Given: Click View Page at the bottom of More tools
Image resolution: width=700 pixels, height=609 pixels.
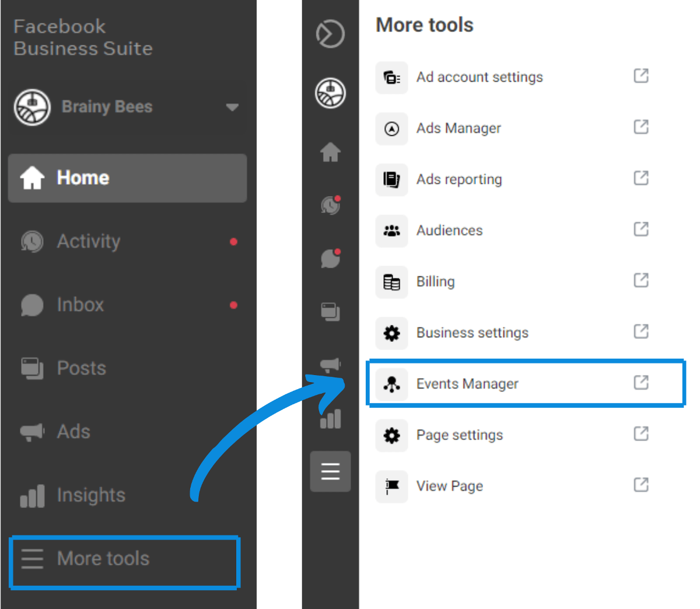Looking at the screenshot, I should (449, 486).
